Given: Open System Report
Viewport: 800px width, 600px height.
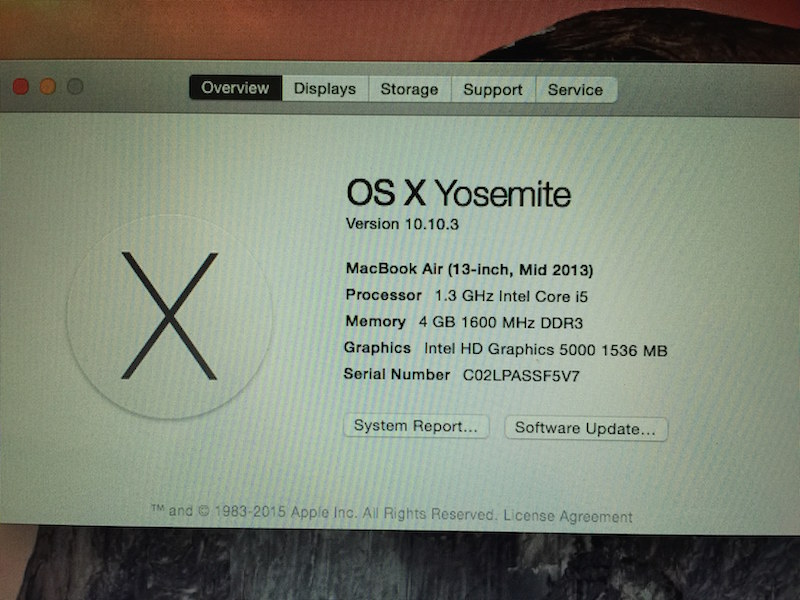Looking at the screenshot, I should 416,426.
